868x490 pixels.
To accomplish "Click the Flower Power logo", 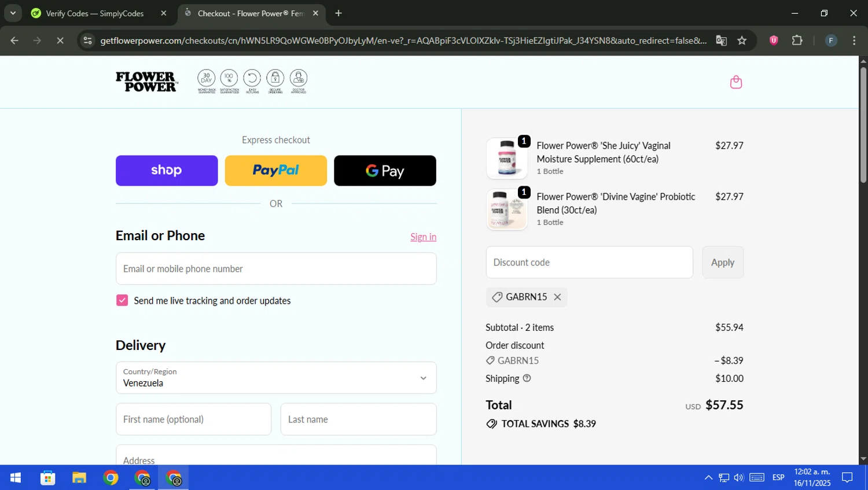I will click(x=146, y=82).
